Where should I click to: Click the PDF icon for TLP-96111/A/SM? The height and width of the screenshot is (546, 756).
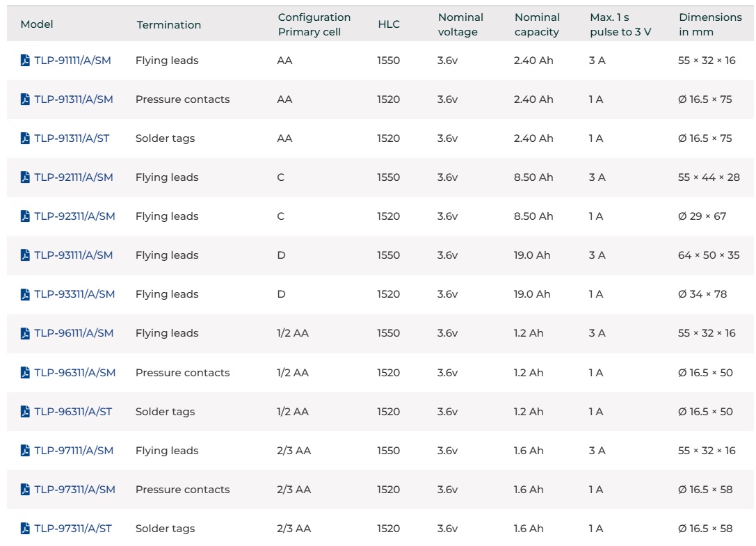(x=26, y=333)
